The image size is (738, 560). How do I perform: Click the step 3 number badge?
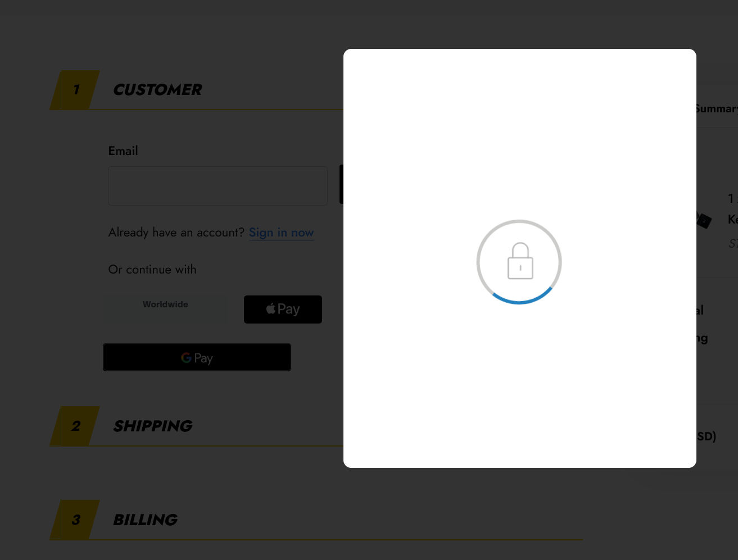click(x=75, y=520)
